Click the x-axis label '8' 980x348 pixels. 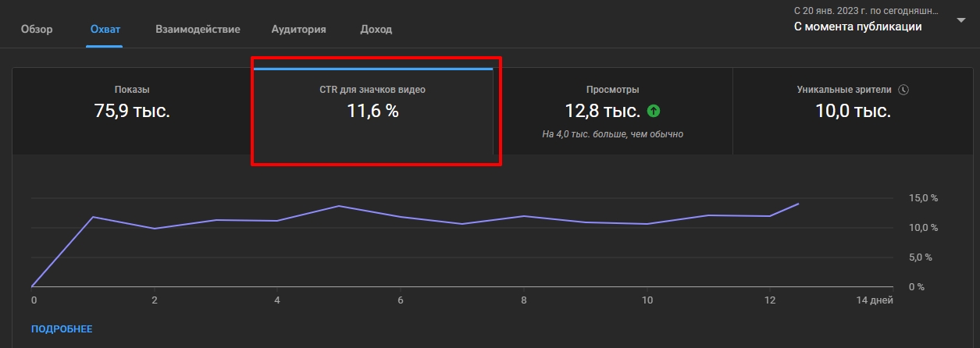pyautogui.click(x=524, y=300)
